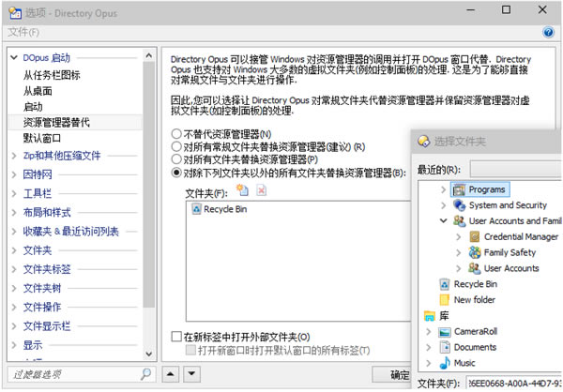Select the Music library entry
The width and height of the screenshot is (563, 392).
point(464,362)
